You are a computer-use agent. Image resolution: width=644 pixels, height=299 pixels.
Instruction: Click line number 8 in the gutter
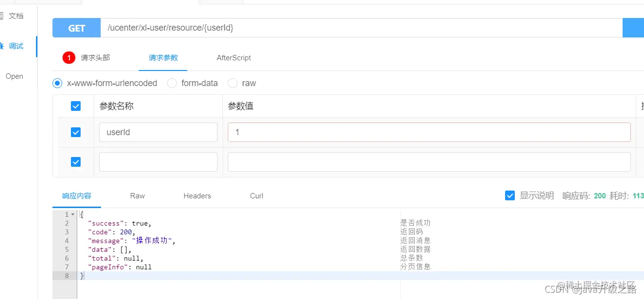click(x=67, y=276)
